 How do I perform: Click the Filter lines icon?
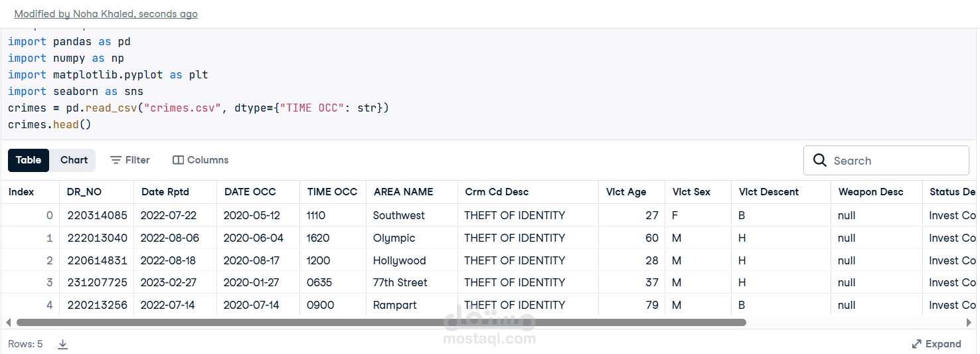click(116, 160)
